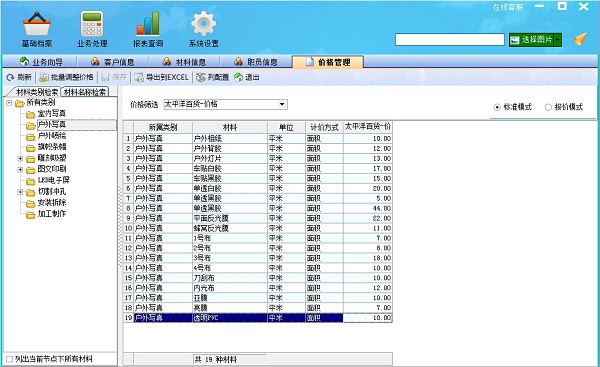
Task: Click 导出到EXCEL toolbar button
Action: 161,77
